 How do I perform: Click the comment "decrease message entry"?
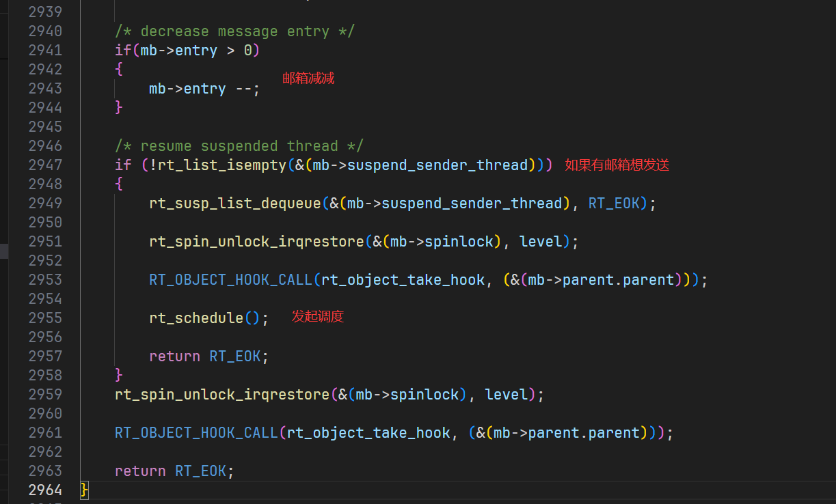tap(234, 31)
